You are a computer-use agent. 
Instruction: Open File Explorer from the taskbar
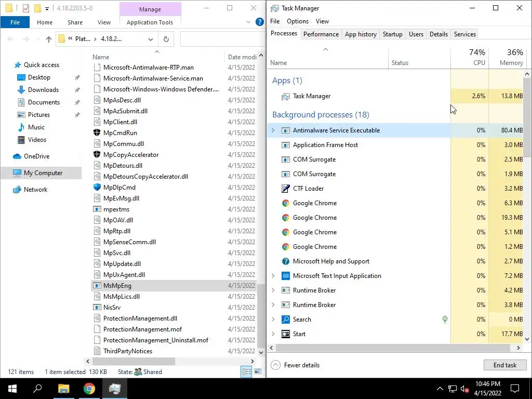(x=63, y=389)
